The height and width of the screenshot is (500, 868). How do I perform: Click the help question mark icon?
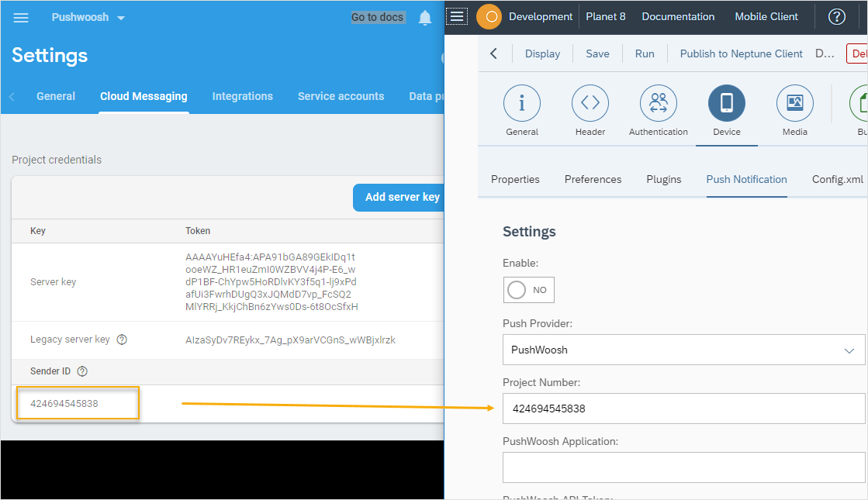click(x=836, y=16)
